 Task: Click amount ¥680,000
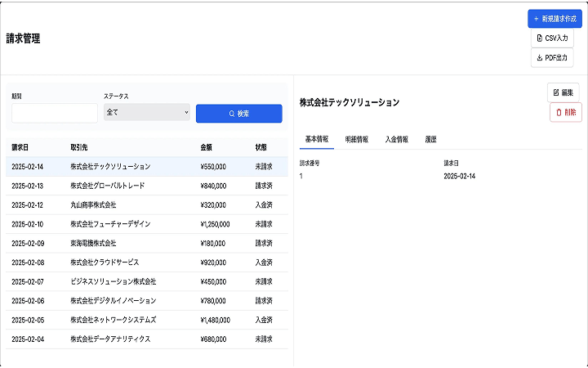[213, 339]
